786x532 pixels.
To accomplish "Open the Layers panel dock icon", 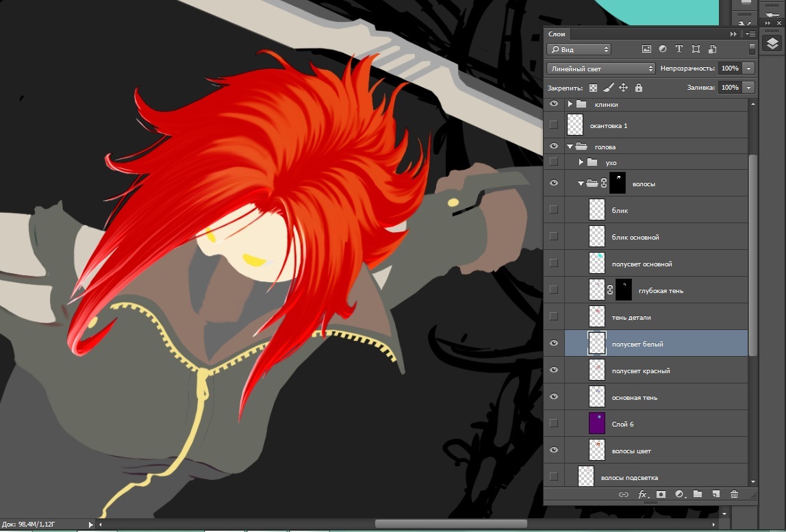I will [x=772, y=44].
